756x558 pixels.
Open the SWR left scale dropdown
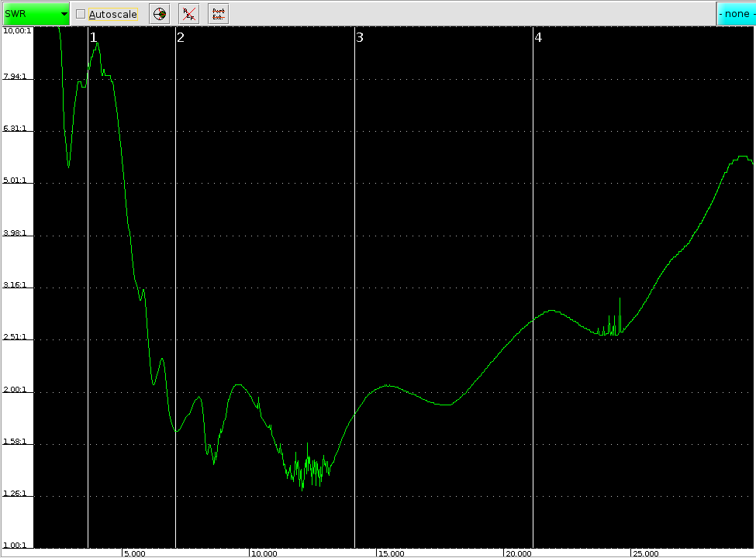click(36, 14)
